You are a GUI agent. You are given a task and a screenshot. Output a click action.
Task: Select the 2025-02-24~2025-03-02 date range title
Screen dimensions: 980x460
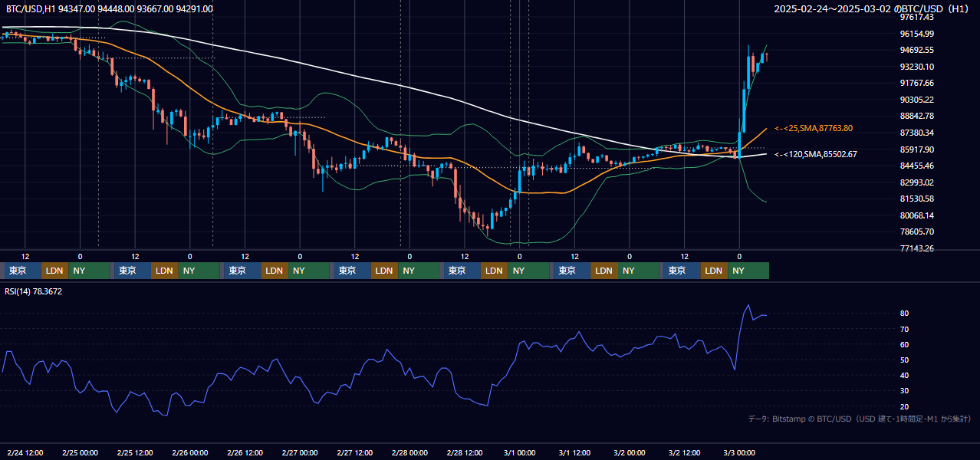coord(873,8)
